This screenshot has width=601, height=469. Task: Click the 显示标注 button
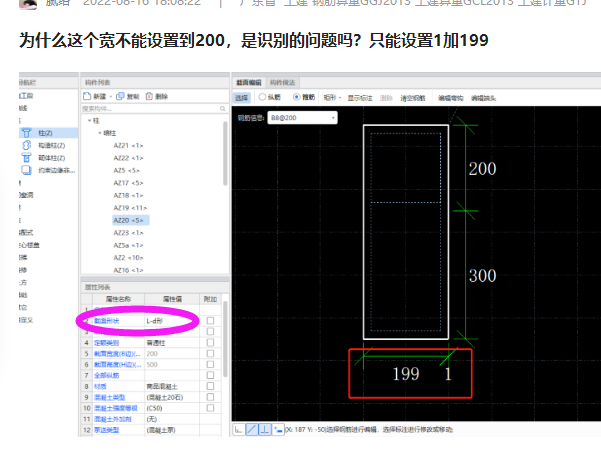pyautogui.click(x=360, y=98)
